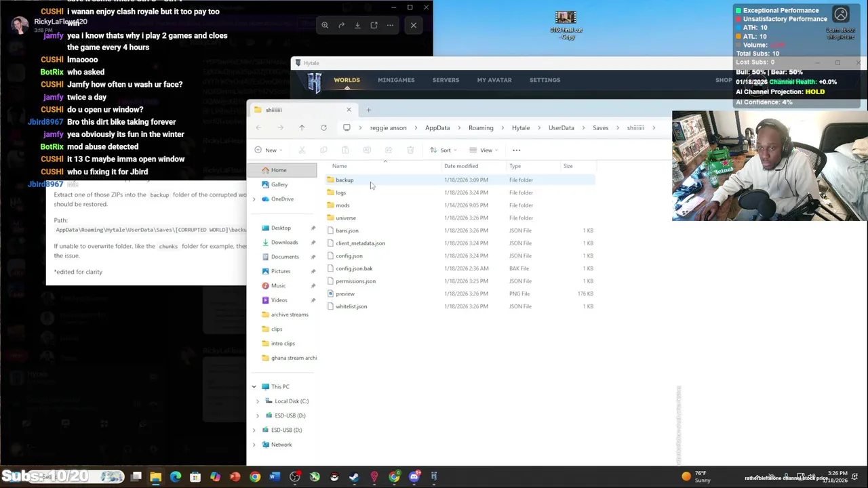Switch to Servers tab in Hytale
The width and height of the screenshot is (868, 488).
446,80
